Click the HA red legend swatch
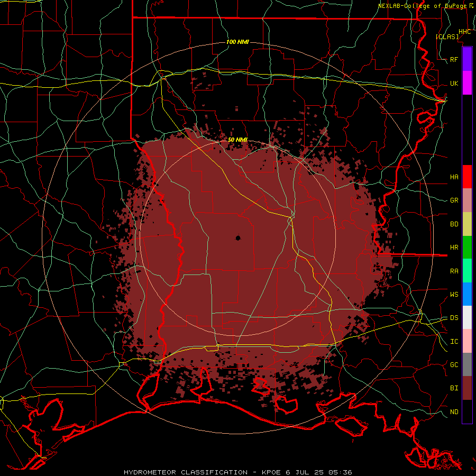Viewport: 476px width, 476px height. pos(467,177)
